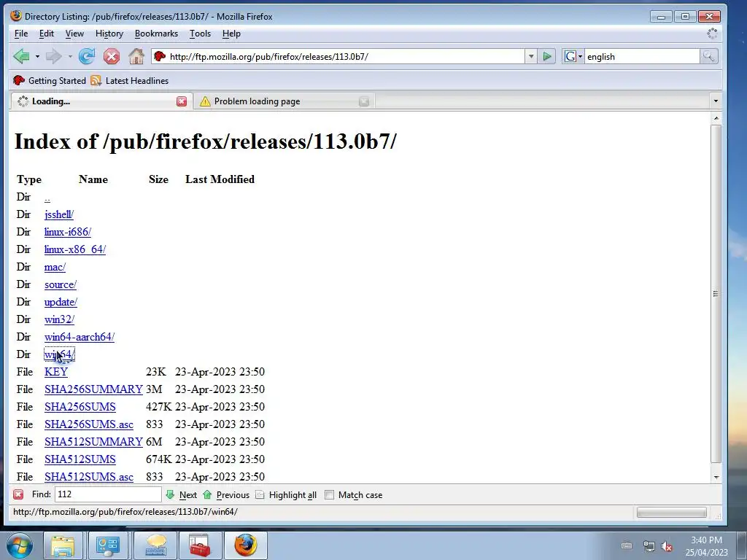Open the jsshell/ directory link
747x560 pixels.
pyautogui.click(x=59, y=214)
